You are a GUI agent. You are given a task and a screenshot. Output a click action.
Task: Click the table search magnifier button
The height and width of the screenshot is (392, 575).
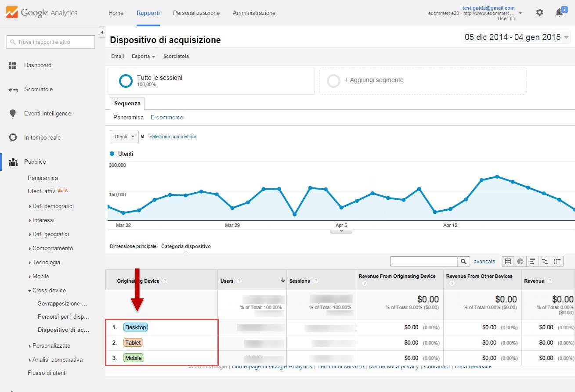click(463, 262)
